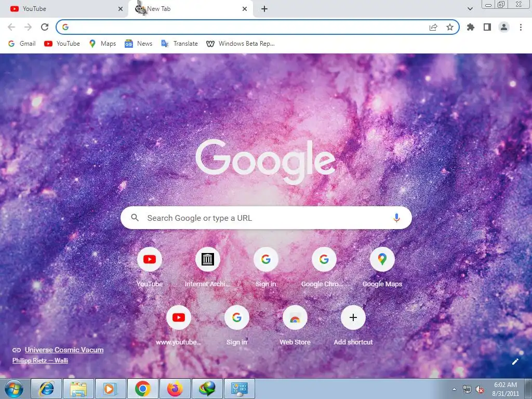Click the muted volume tray icon
Image resolution: width=532 pixels, height=399 pixels.
(480, 389)
